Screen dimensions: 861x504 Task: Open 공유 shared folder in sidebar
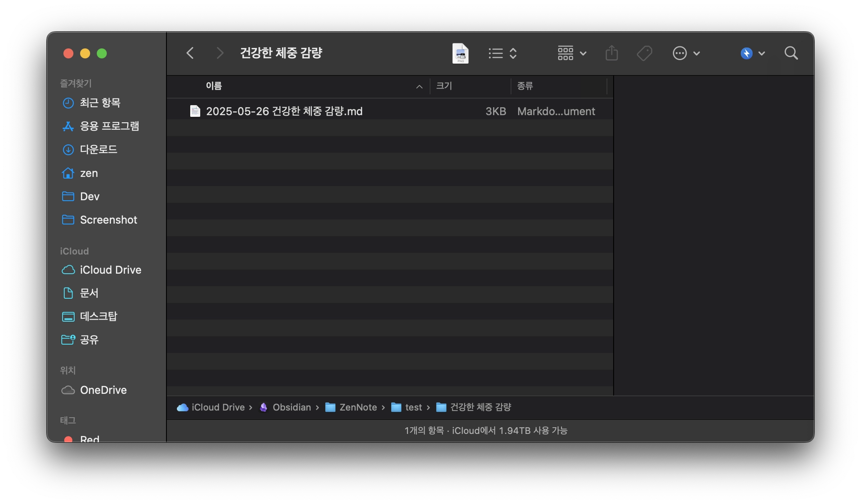click(x=89, y=340)
